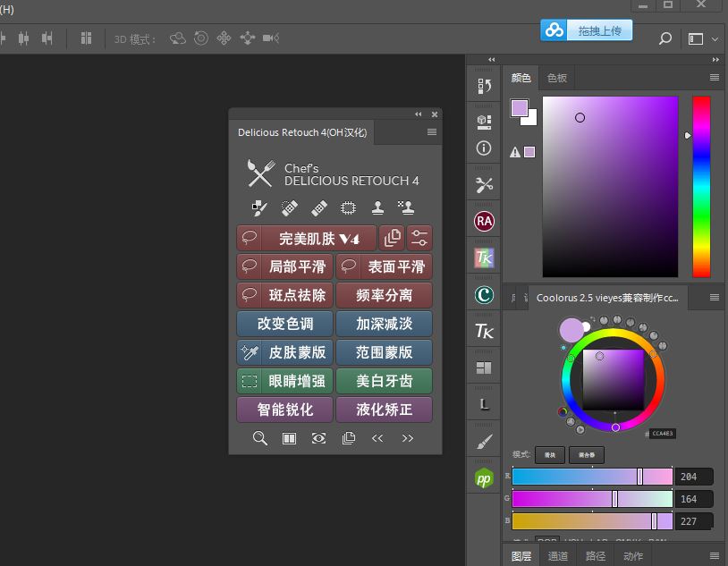Image resolution: width=728 pixels, height=566 pixels.
Task: Collapse the Delicious Retouch floating panel
Action: [x=419, y=114]
